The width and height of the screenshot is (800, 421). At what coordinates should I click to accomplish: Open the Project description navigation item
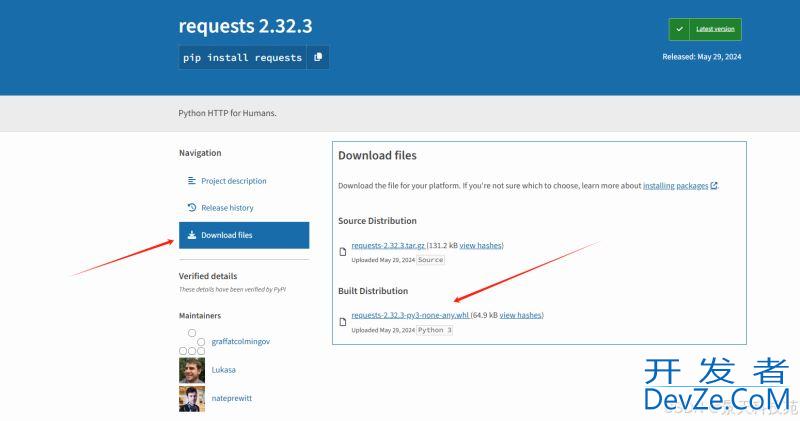(233, 181)
